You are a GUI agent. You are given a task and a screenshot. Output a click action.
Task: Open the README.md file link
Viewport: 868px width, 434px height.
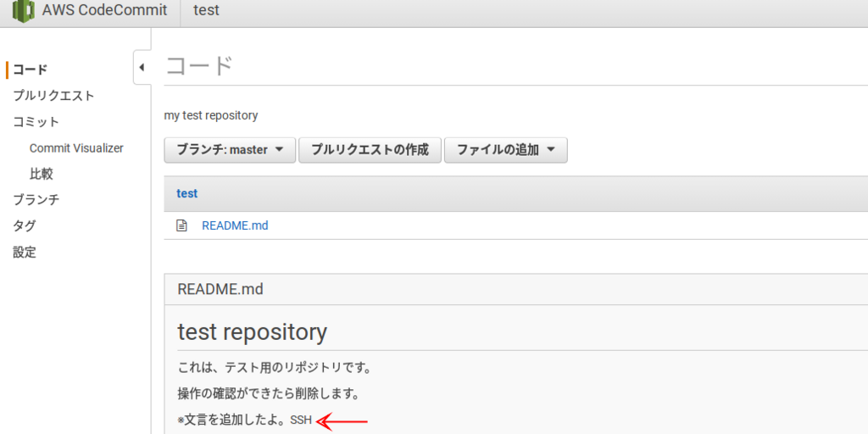pyautogui.click(x=236, y=225)
